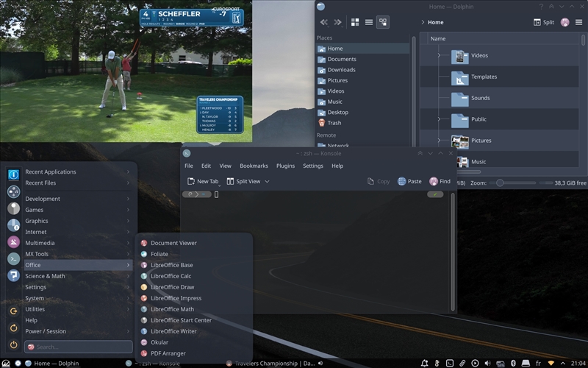Click the Dolphin zoom slider handle
This screenshot has height=368, width=588.
(x=500, y=183)
